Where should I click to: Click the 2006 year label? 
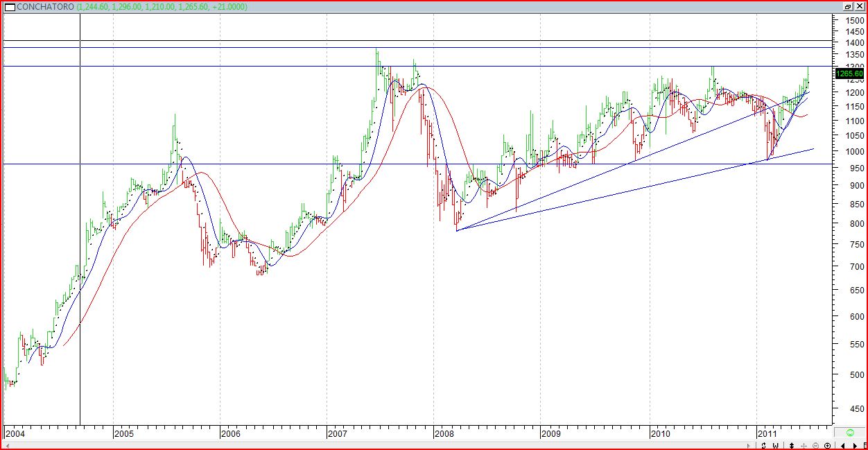(x=229, y=433)
